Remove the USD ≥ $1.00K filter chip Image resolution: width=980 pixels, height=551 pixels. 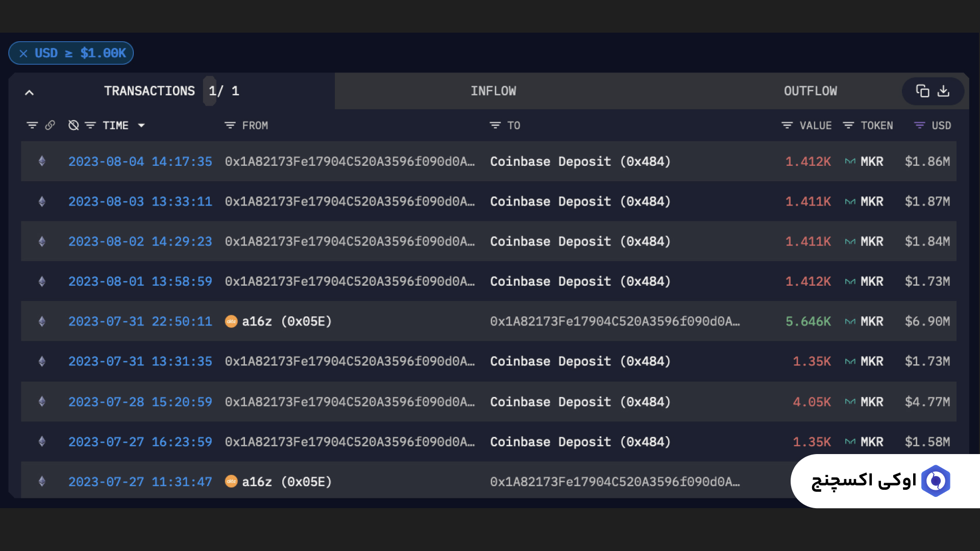[x=23, y=54]
